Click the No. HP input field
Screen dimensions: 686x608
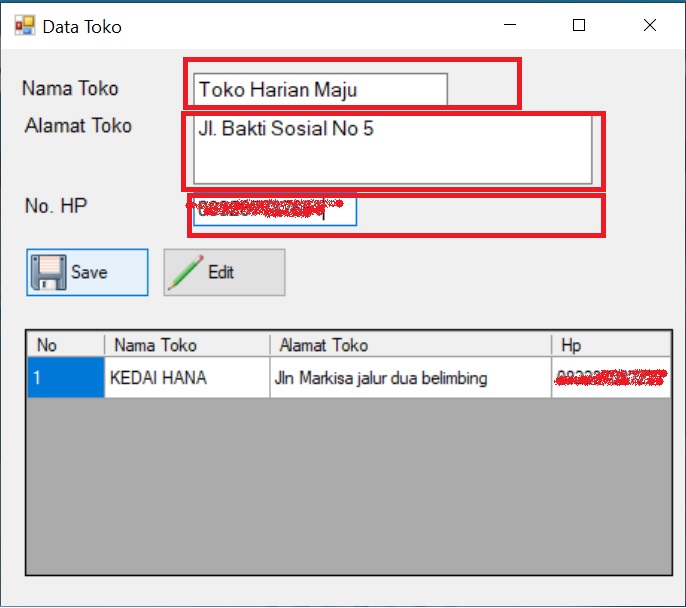(274, 211)
